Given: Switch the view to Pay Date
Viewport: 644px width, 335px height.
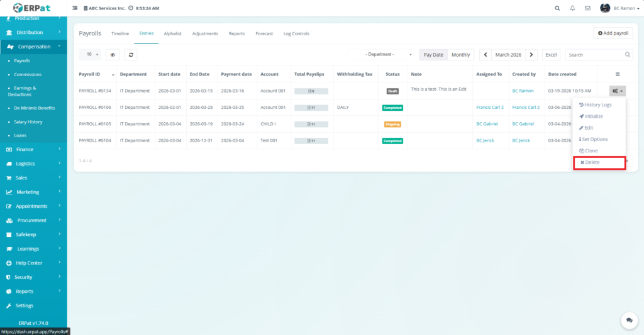Looking at the screenshot, I should 433,55.
